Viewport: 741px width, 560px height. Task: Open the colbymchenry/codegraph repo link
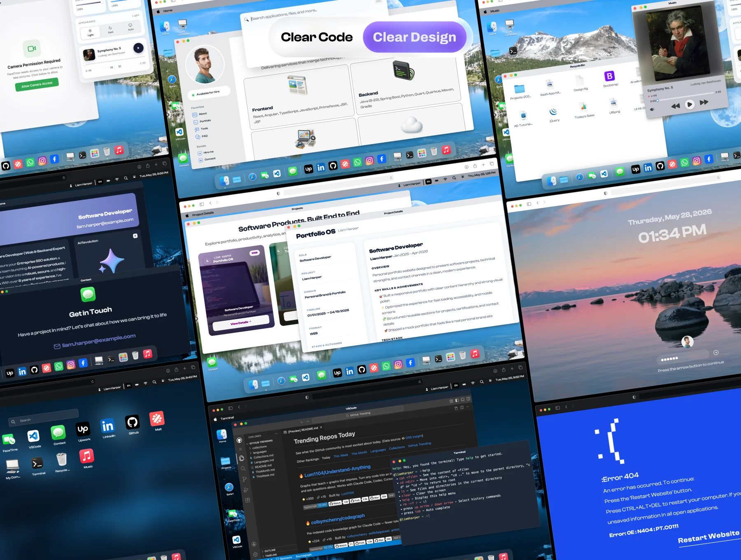point(338,519)
